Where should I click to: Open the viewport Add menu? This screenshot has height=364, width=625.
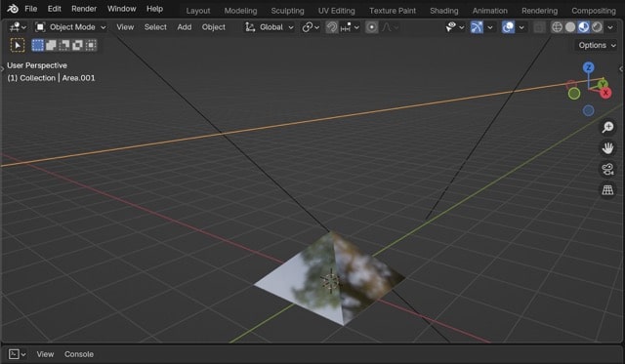(185, 27)
